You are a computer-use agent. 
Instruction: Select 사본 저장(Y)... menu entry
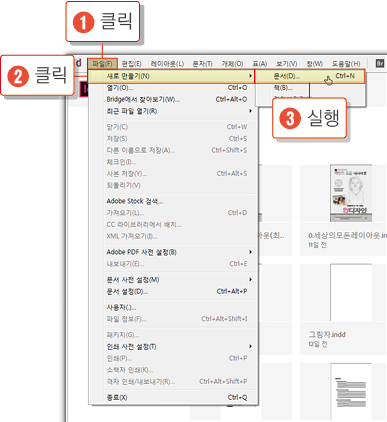click(173, 174)
